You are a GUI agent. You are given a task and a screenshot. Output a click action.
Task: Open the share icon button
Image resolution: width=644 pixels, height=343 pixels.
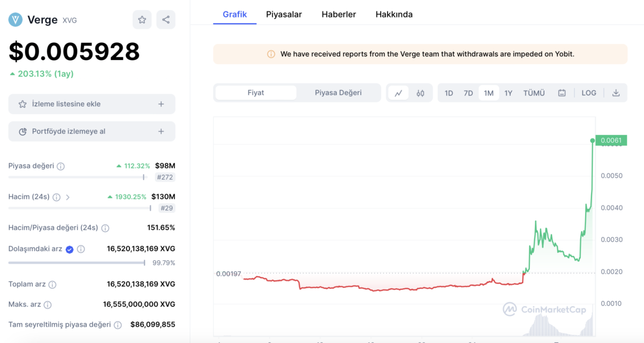pyautogui.click(x=166, y=20)
